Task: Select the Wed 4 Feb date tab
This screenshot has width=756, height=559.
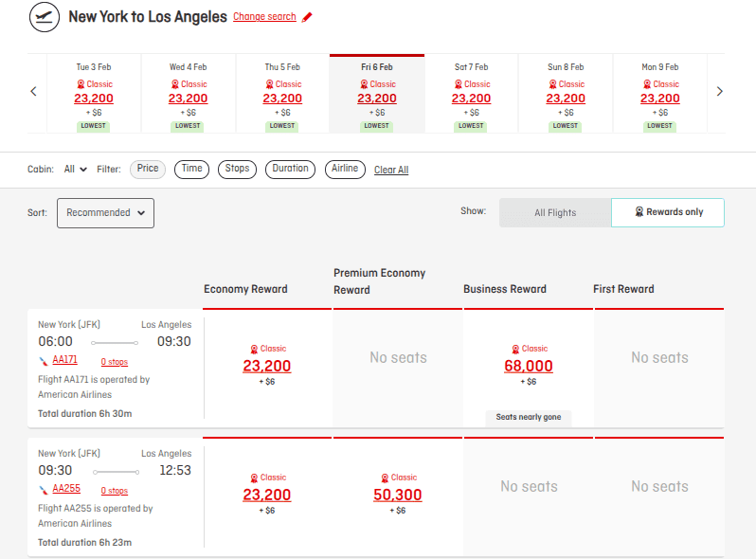Action: click(x=188, y=94)
